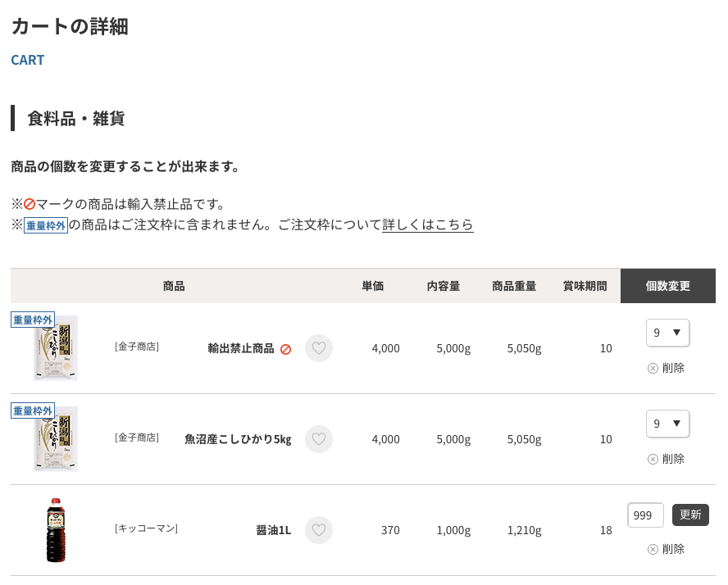Click the prohibited mark beside 輸出禁止商品

coord(285,349)
